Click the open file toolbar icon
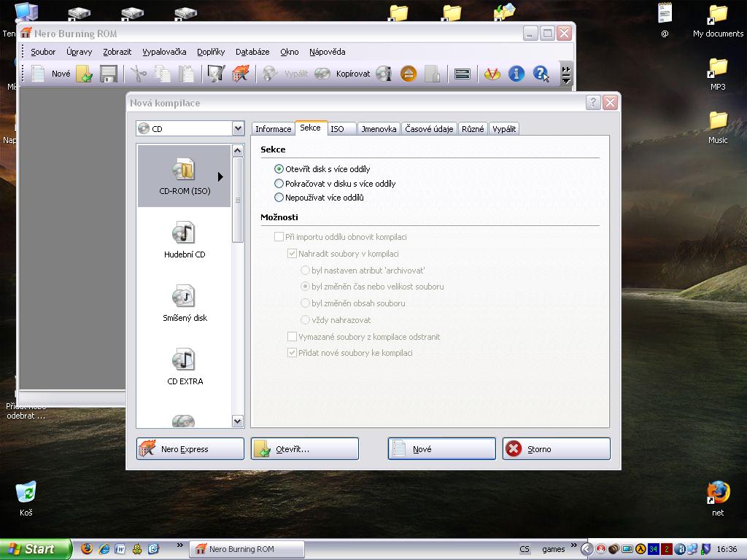 pyautogui.click(x=84, y=74)
